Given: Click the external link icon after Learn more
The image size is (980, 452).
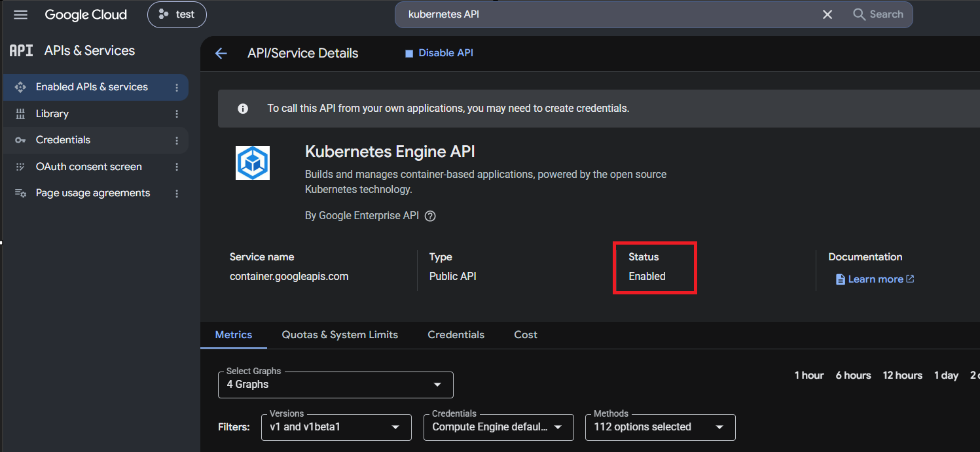Looking at the screenshot, I should click(x=910, y=279).
